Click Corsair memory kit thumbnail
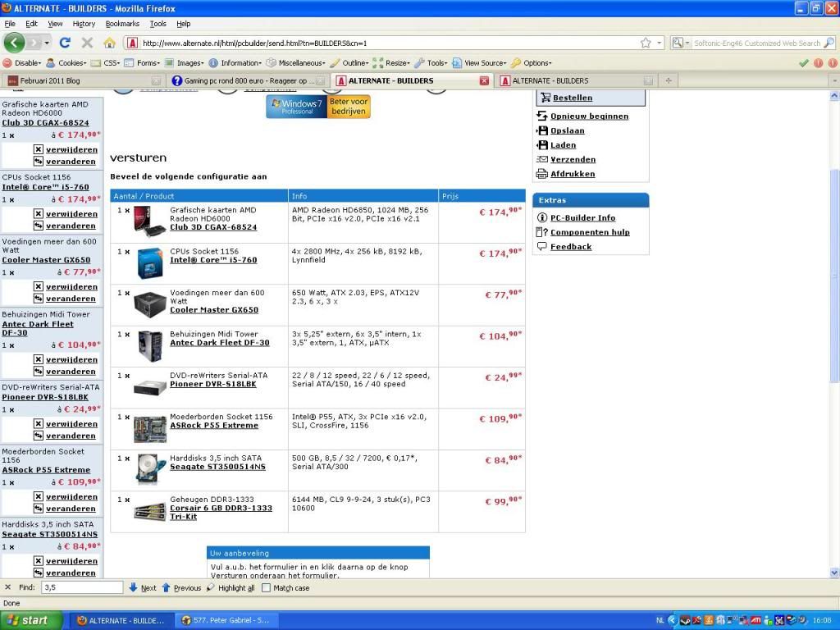This screenshot has height=630, width=840. point(149,512)
